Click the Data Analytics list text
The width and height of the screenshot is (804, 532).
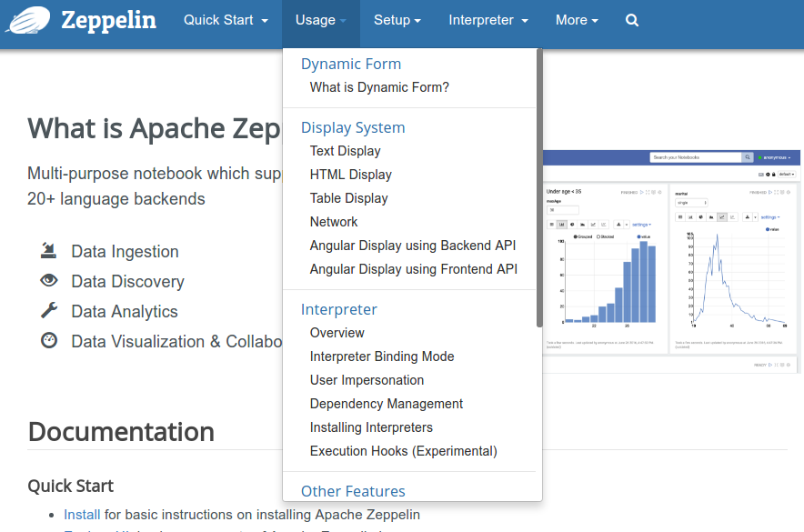tap(125, 312)
